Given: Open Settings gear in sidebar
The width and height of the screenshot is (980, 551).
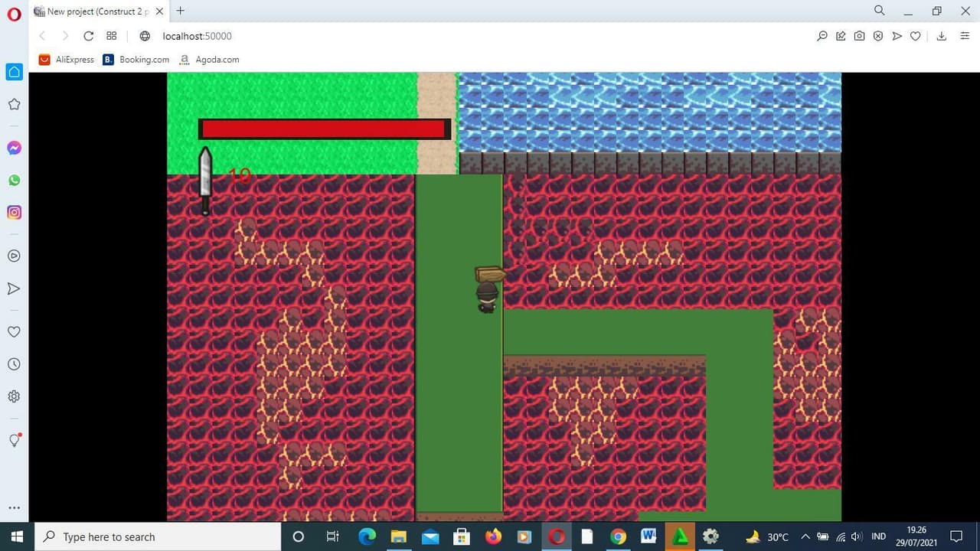Looking at the screenshot, I should point(14,396).
